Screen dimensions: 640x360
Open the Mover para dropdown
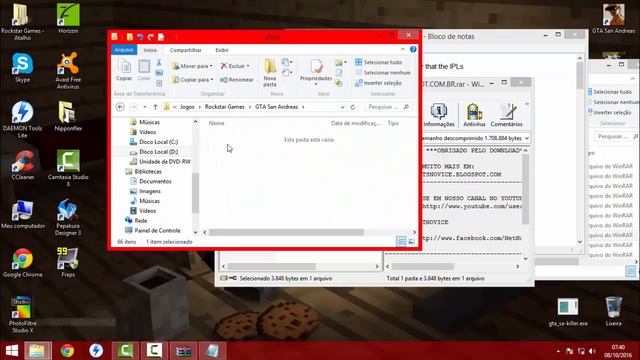tap(192, 66)
